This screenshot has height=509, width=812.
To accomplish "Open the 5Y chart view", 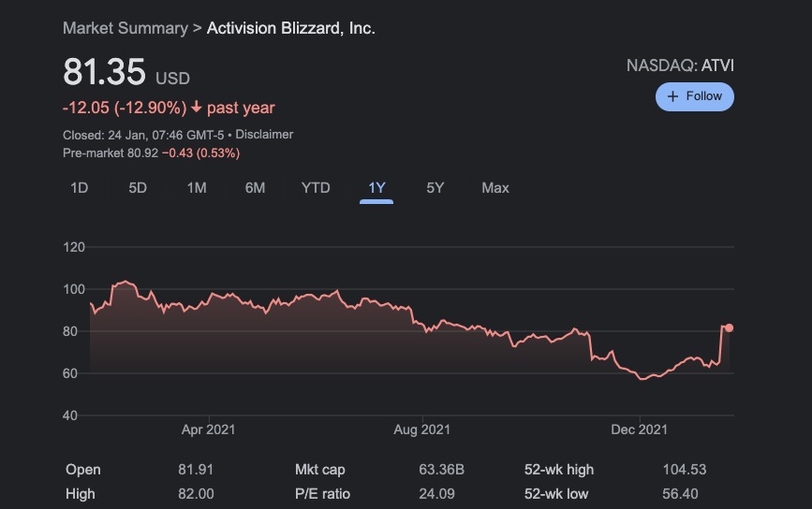I will (435, 188).
